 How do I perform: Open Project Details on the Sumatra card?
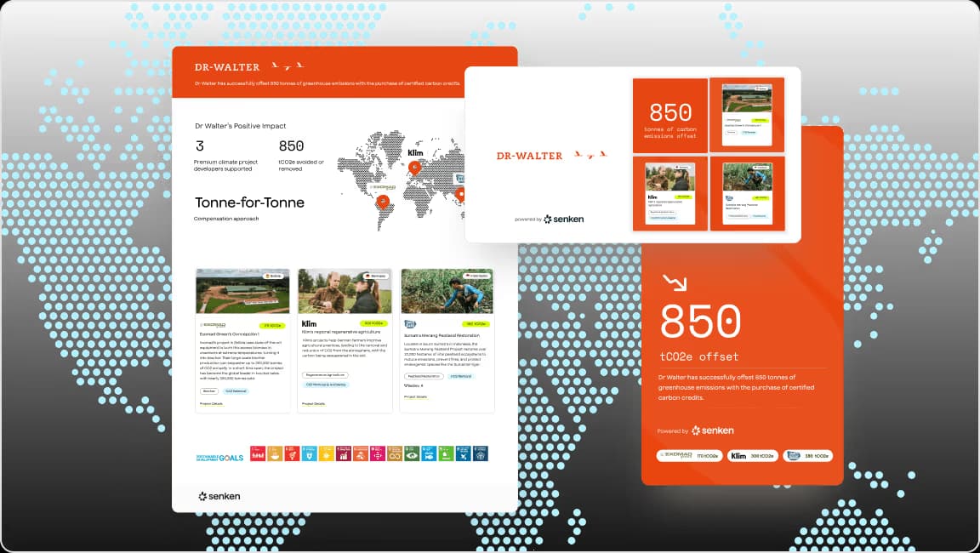coord(416,396)
